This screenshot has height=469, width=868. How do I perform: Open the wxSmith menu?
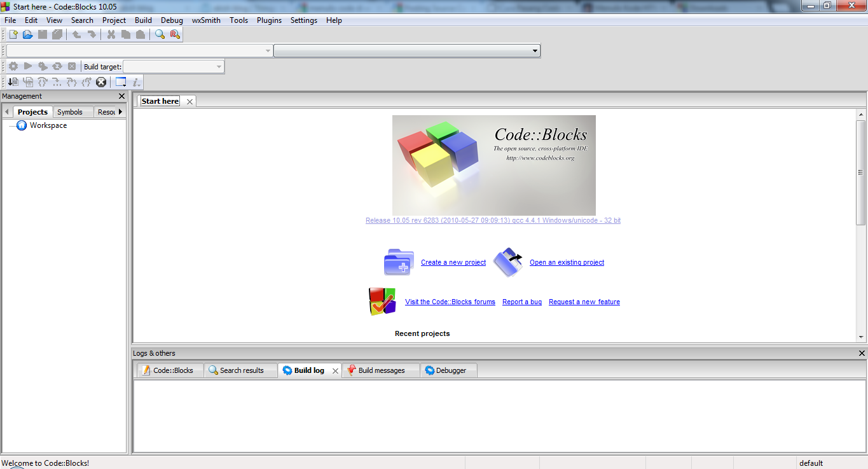point(207,20)
